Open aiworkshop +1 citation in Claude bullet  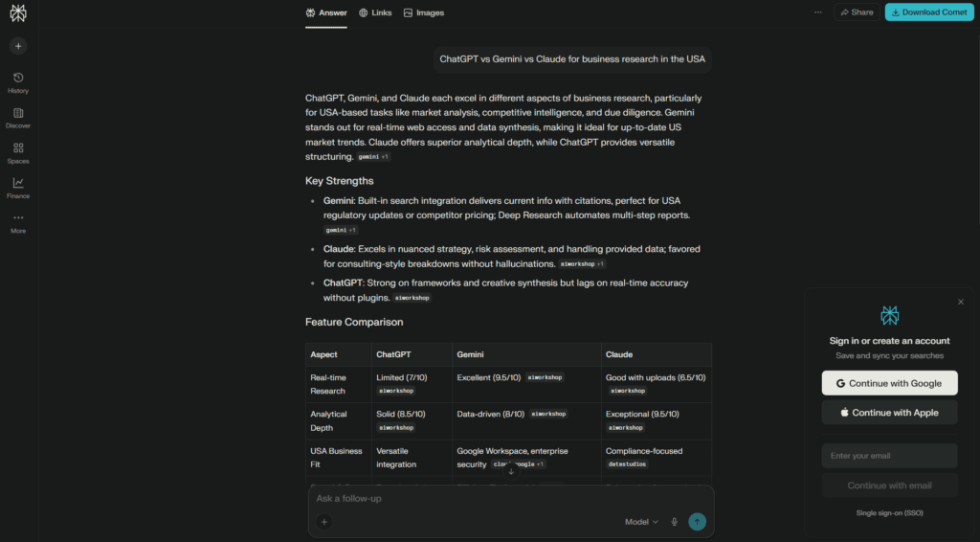582,264
